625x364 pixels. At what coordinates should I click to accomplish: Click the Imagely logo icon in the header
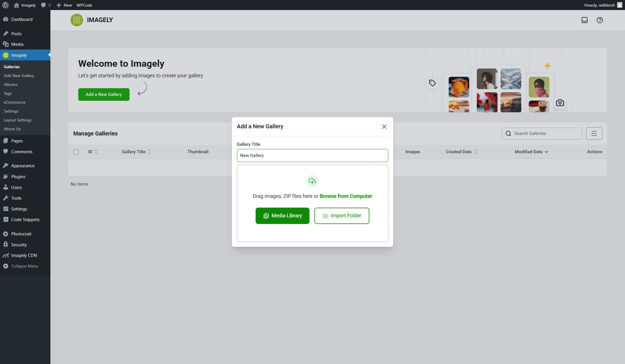(x=77, y=20)
